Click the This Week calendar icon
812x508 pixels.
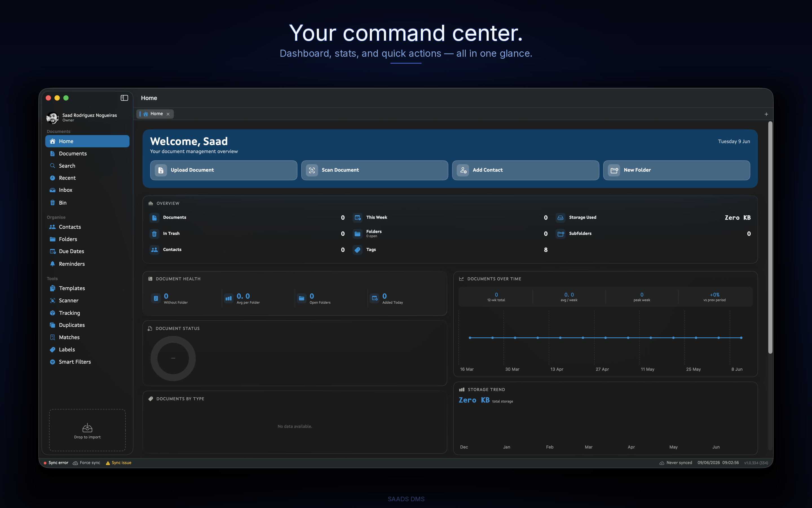357,218
